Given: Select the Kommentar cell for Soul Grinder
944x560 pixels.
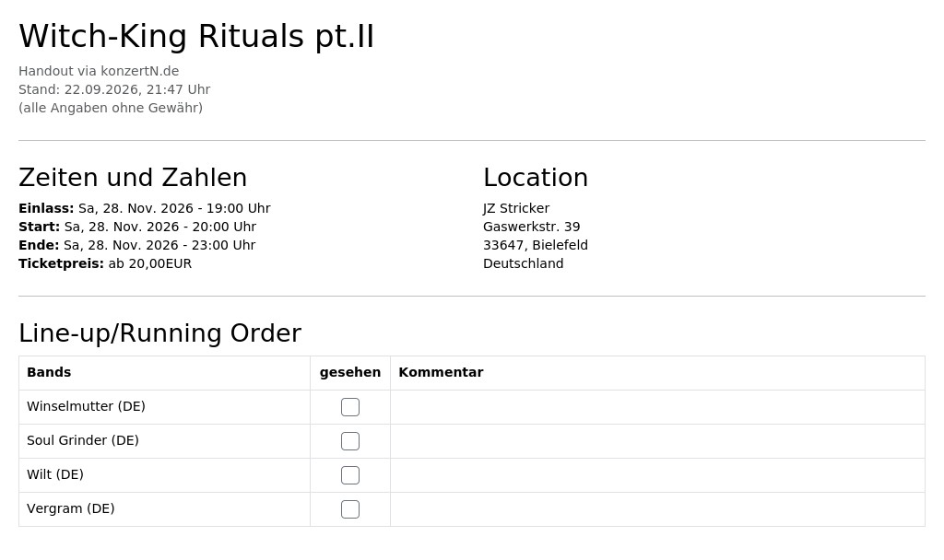Looking at the screenshot, I should tap(657, 441).
